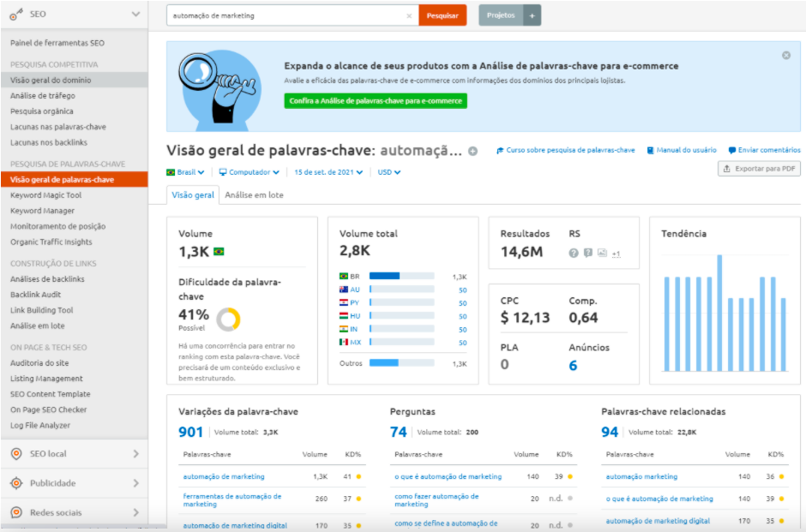This screenshot has height=532, width=806.
Task: Open Curso sobre pesquisa de palavras-chave link
Action: [565, 150]
